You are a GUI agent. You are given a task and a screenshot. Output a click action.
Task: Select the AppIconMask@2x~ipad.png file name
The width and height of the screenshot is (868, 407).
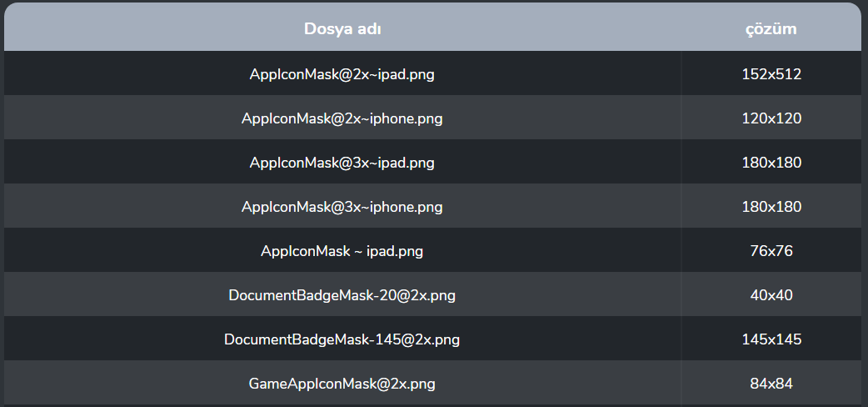[342, 74]
